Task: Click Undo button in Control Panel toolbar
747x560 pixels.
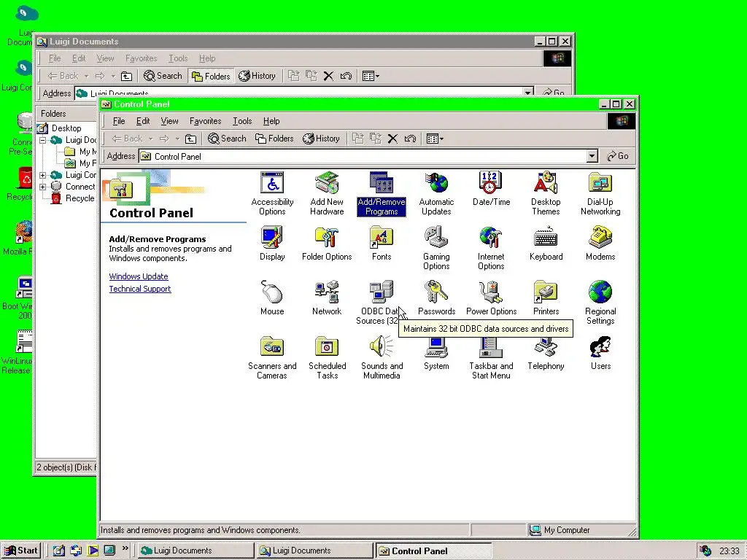Action: (410, 139)
